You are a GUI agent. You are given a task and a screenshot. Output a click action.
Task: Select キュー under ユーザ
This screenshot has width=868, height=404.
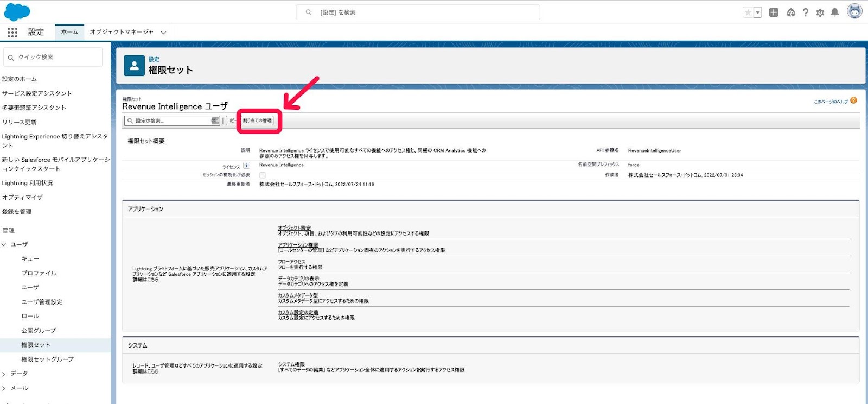[30, 259]
